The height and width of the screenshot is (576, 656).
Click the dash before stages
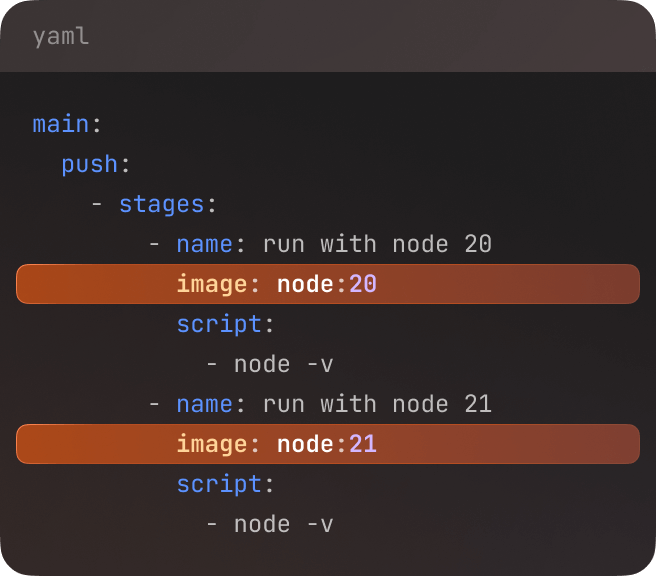(97, 204)
